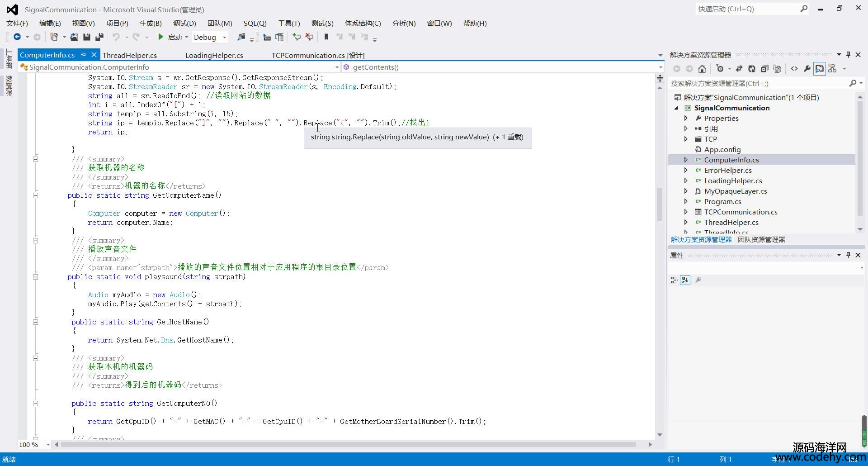Click the editor horizontal scrollbar

point(349,444)
